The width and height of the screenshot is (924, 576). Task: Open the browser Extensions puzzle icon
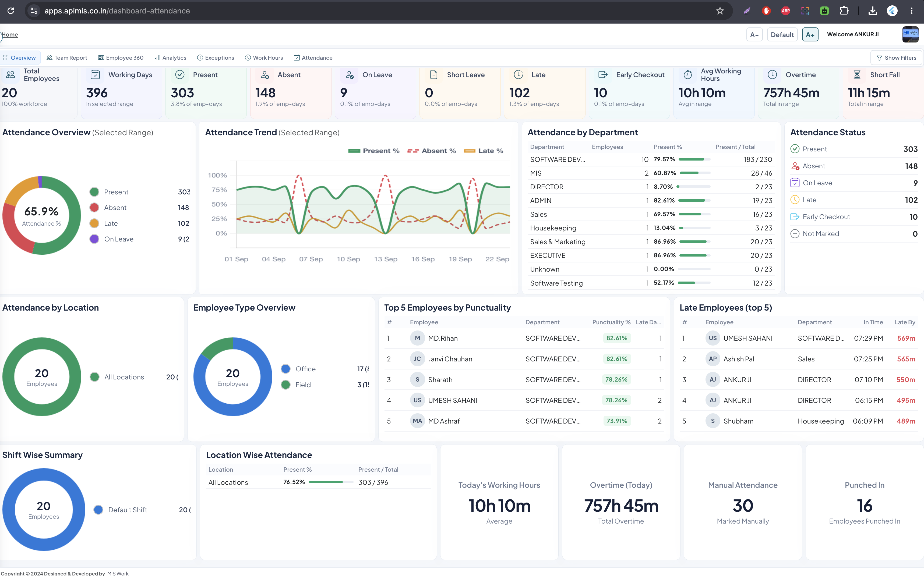tap(844, 11)
